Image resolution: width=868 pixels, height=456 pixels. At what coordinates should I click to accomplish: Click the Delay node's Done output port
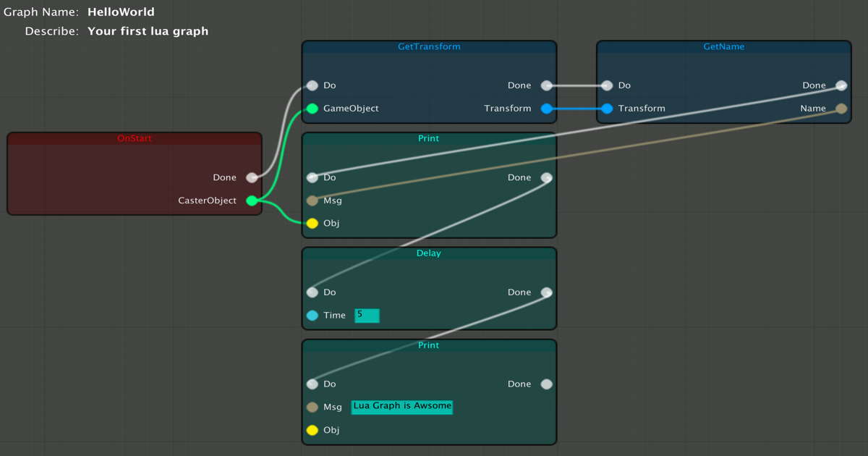click(x=547, y=292)
